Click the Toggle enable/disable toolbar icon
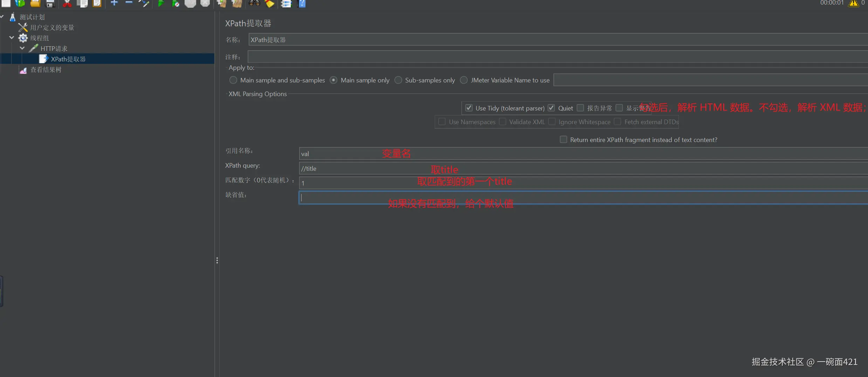This screenshot has width=868, height=377. [144, 3]
